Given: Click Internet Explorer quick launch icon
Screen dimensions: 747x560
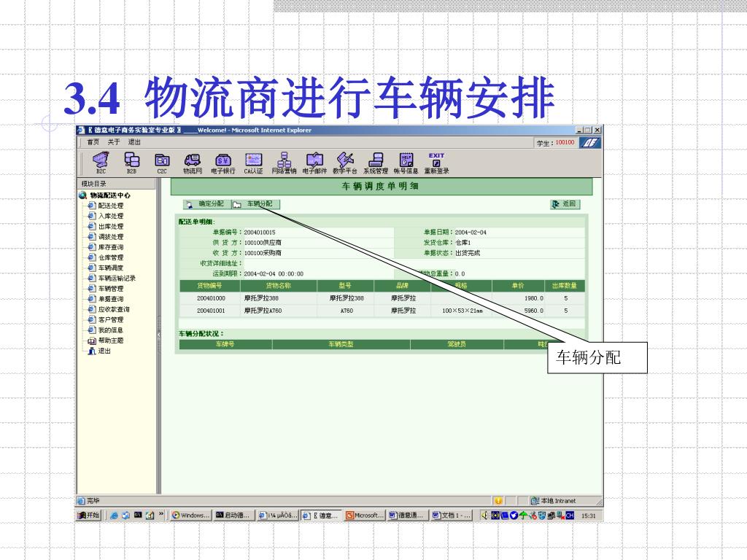Looking at the screenshot, I should (x=114, y=516).
